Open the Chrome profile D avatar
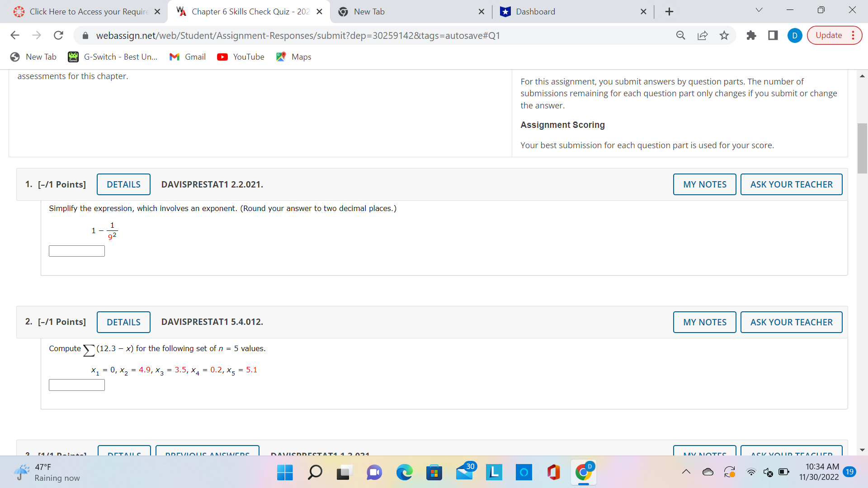This screenshot has height=488, width=868. point(795,35)
